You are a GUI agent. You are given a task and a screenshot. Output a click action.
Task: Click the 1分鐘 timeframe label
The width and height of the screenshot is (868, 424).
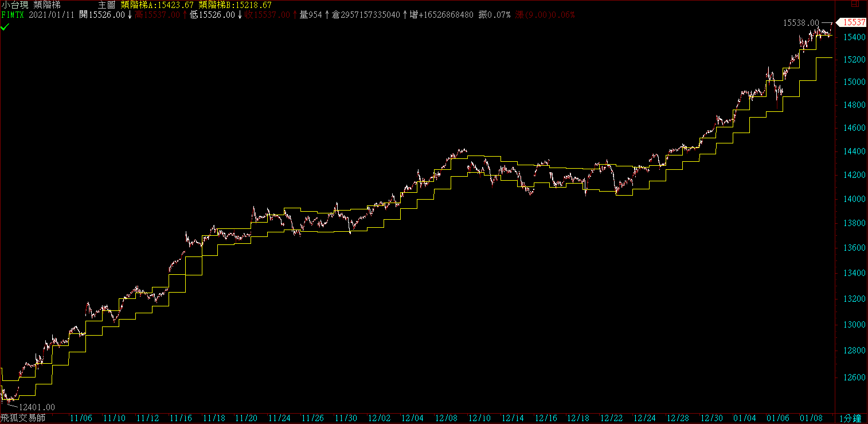pos(850,419)
